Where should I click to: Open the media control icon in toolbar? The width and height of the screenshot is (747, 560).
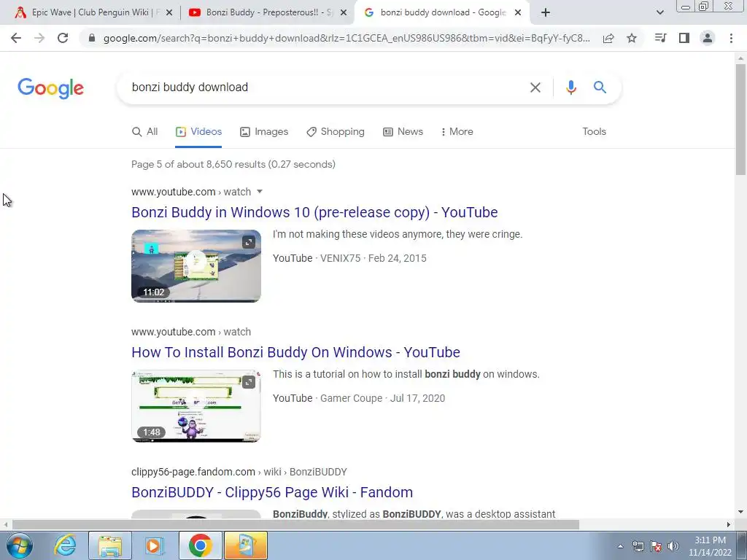point(660,38)
